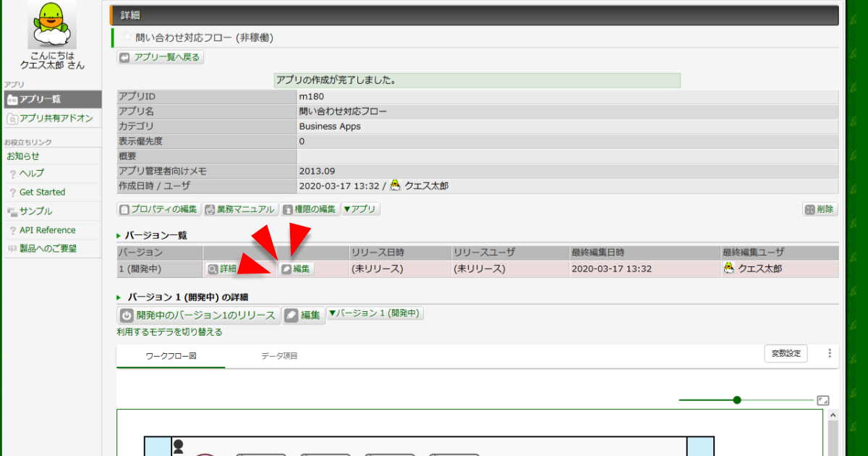Click the 削除 button

(x=820, y=209)
